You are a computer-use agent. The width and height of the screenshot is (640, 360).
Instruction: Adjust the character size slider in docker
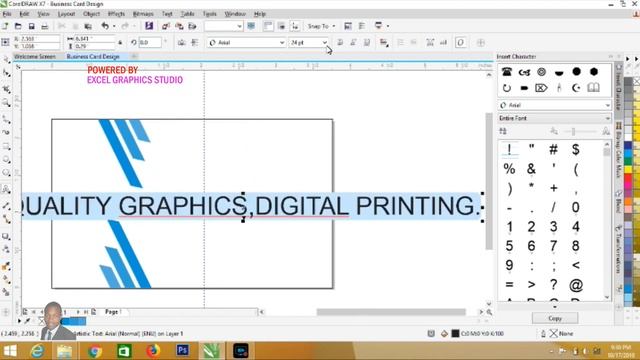pyautogui.click(x=573, y=131)
